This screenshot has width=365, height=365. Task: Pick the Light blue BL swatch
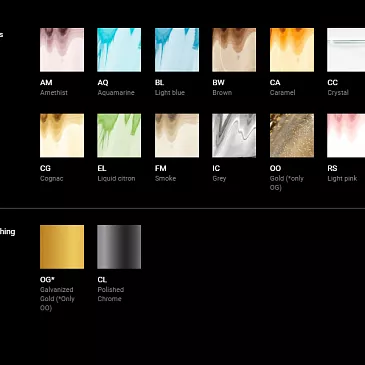coord(177,50)
